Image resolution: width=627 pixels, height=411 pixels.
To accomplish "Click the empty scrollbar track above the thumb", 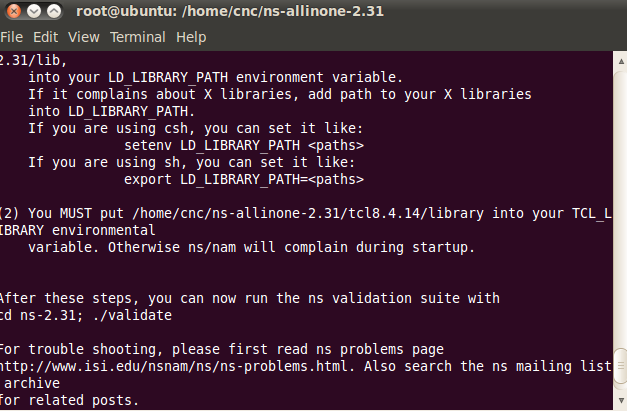I will (x=621, y=210).
